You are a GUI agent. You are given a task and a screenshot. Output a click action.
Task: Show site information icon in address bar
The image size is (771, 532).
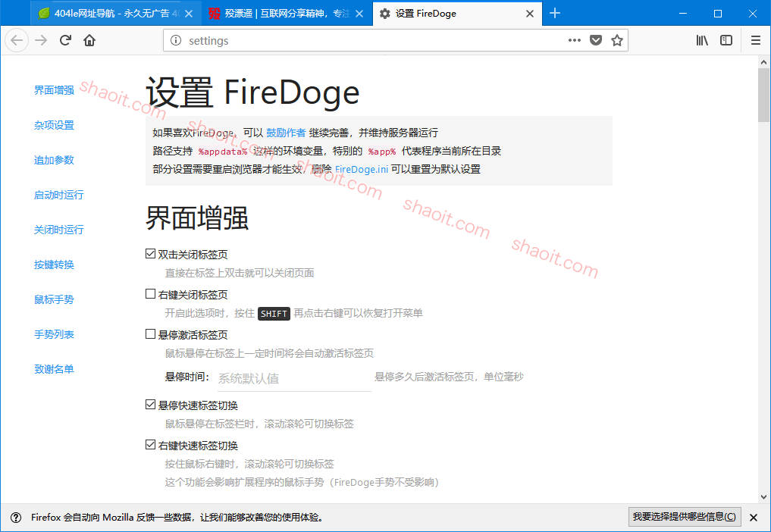(x=176, y=40)
